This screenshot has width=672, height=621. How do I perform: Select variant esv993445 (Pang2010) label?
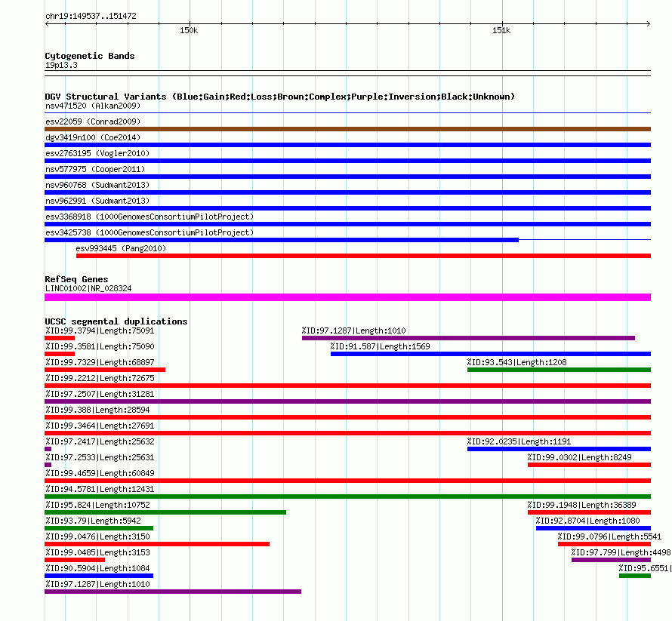tap(121, 248)
